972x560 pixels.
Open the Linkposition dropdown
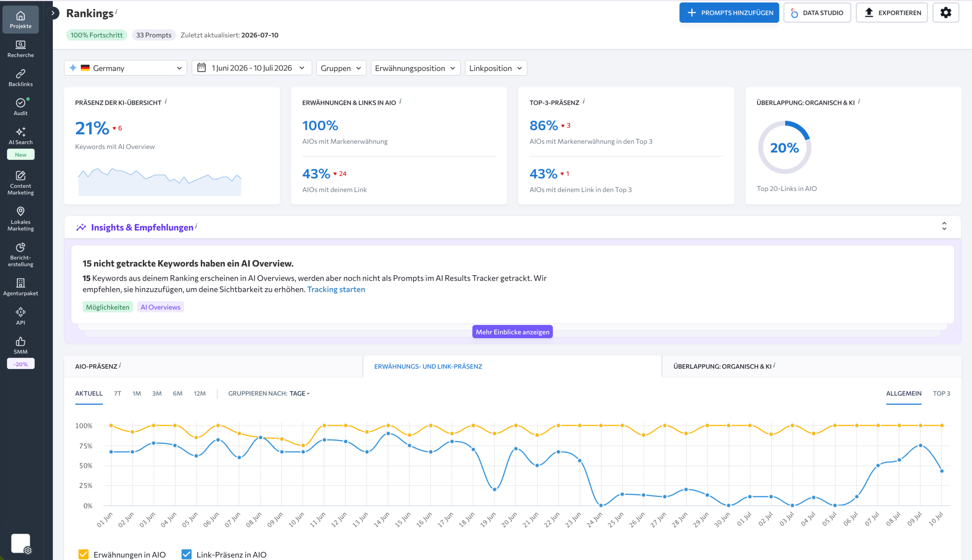[x=496, y=68]
